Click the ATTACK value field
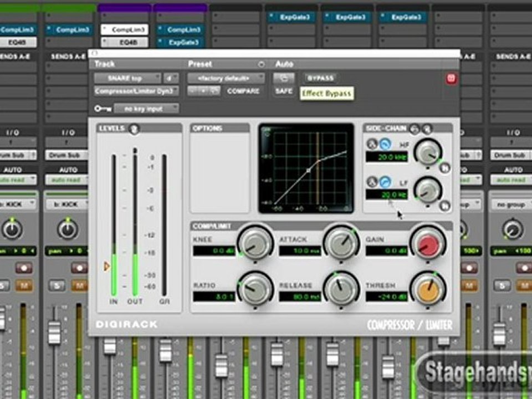Viewport: 532px width, 399px height. pyautogui.click(x=300, y=250)
